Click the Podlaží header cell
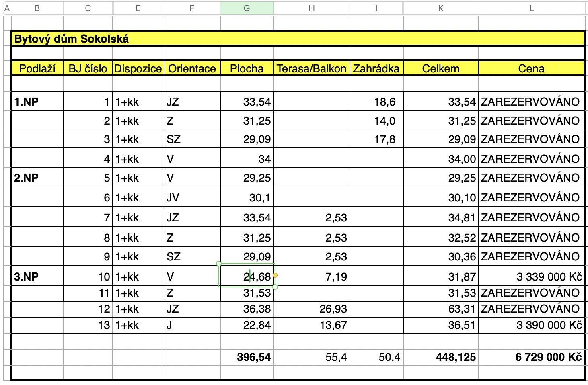 37,69
